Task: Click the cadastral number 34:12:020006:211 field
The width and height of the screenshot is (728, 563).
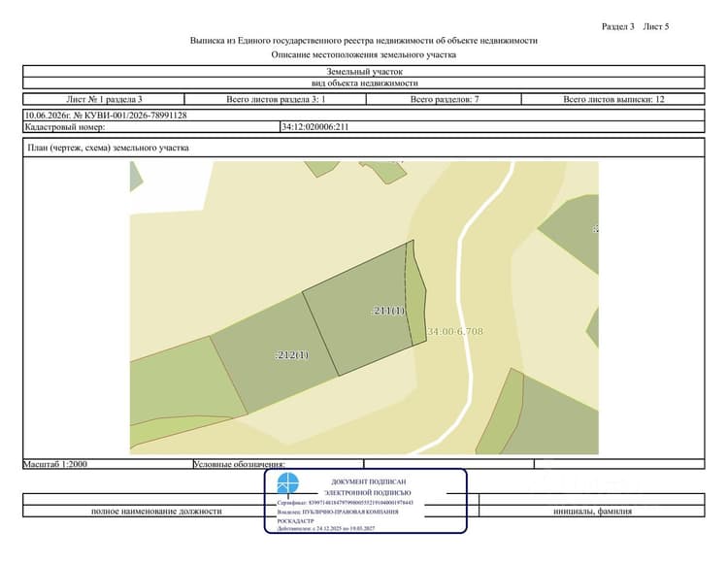Action: (492, 127)
